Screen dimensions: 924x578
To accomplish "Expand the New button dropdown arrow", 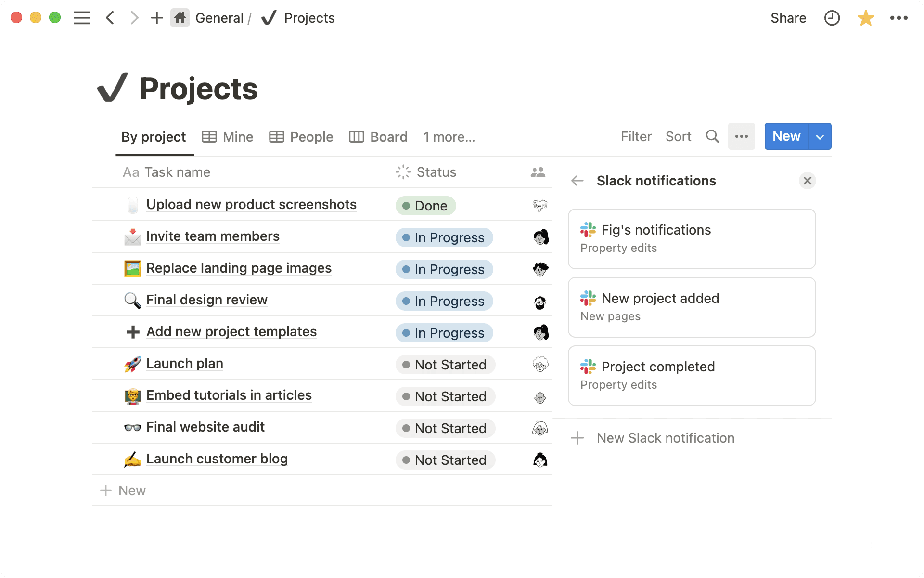I will tap(819, 136).
